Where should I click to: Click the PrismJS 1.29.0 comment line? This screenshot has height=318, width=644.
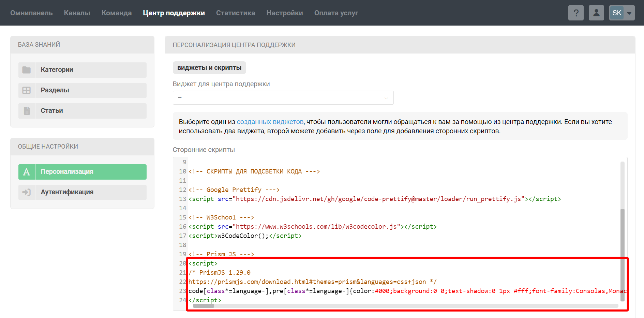pos(220,273)
